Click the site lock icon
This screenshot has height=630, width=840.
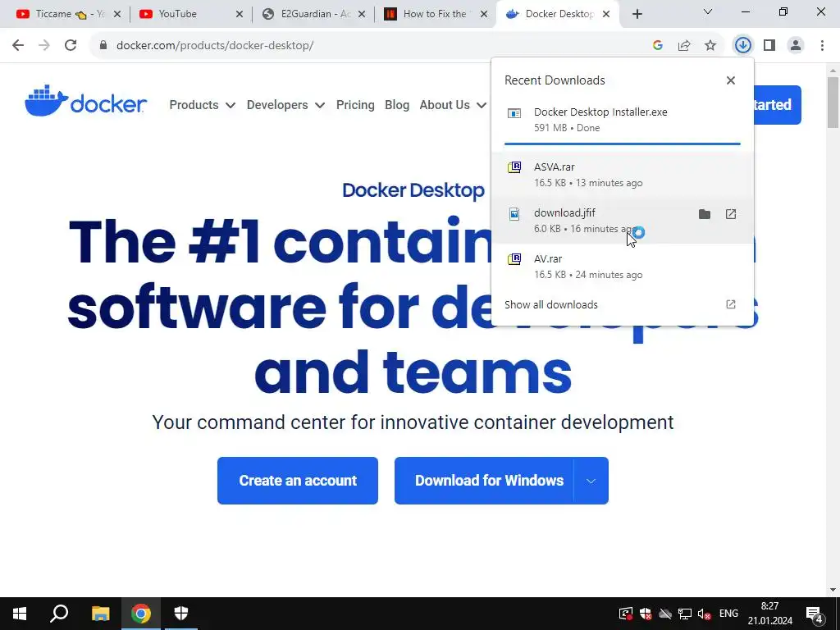pos(103,46)
